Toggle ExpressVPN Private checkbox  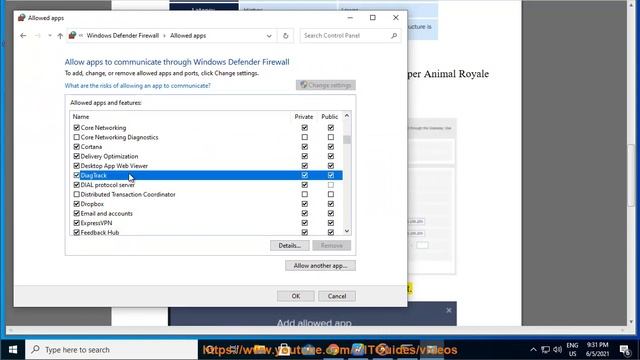tap(304, 223)
